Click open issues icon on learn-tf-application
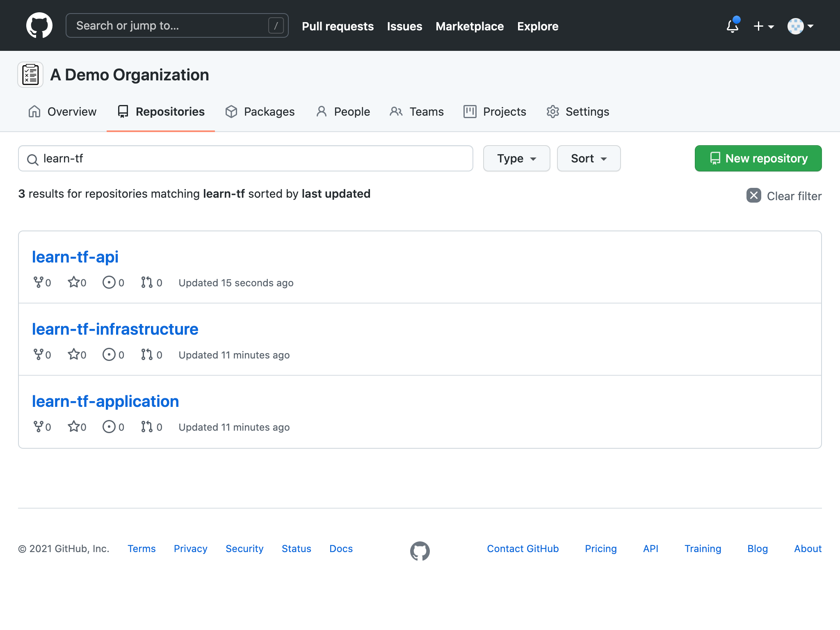 tap(109, 427)
